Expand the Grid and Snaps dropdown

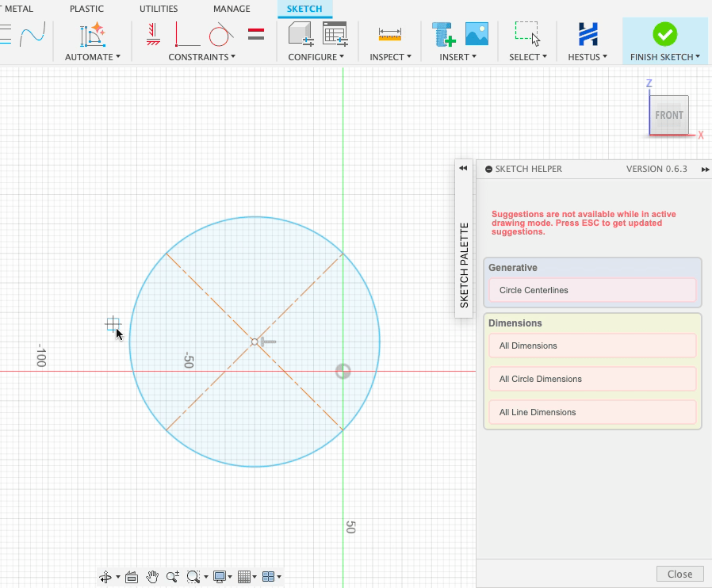pos(249,577)
